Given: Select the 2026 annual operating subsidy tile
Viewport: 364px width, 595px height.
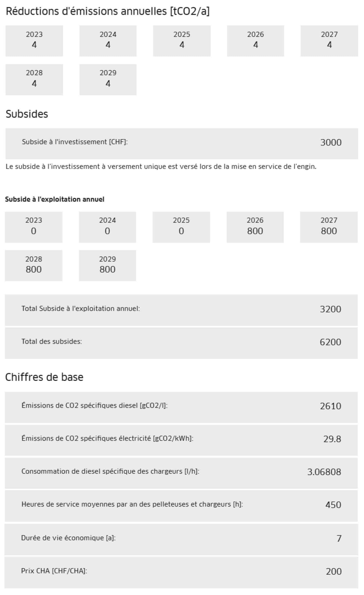Looking at the screenshot, I should click(255, 227).
